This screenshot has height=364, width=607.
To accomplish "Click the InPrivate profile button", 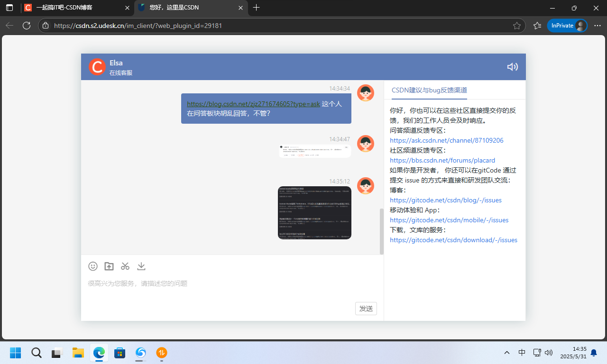I will [x=567, y=26].
